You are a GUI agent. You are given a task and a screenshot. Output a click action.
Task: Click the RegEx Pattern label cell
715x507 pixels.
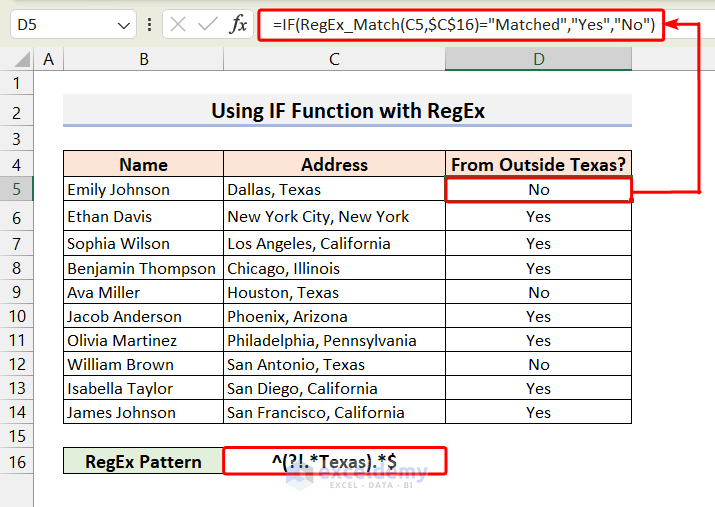pyautogui.click(x=144, y=461)
